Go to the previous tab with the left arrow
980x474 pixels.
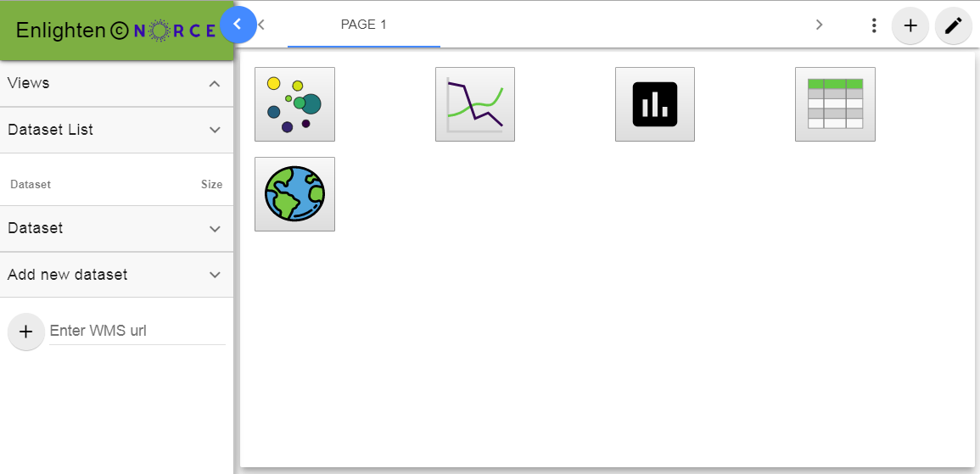(x=262, y=25)
